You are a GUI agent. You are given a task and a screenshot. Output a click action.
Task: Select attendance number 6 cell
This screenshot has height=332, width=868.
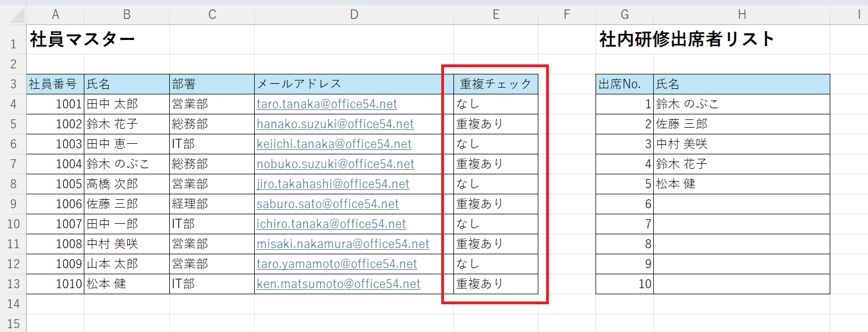(625, 204)
